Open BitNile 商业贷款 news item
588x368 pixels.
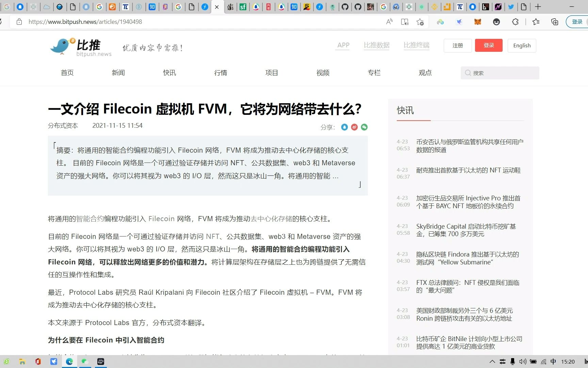coord(469,342)
